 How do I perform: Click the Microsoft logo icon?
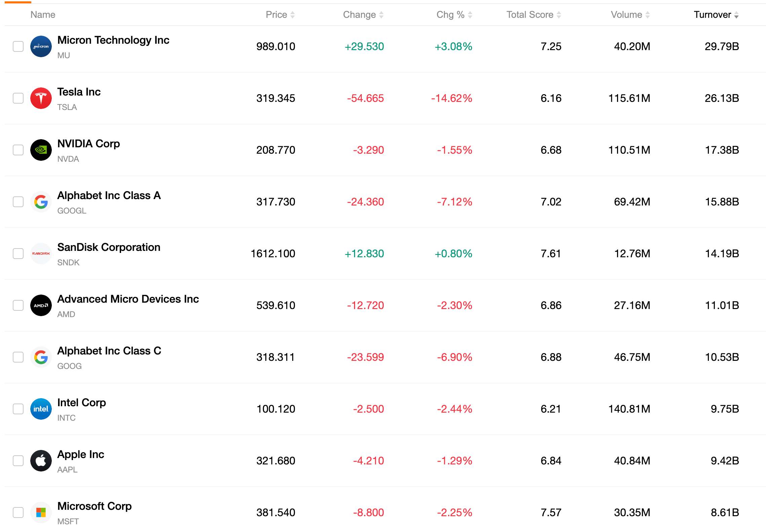tap(41, 512)
